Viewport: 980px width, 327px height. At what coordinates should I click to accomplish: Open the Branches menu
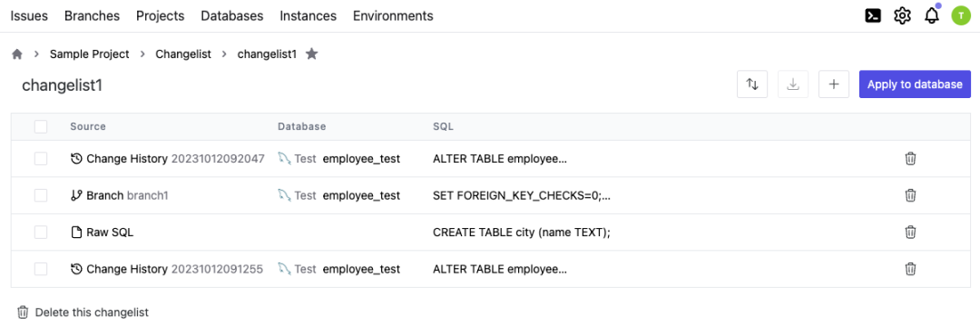[x=92, y=16]
